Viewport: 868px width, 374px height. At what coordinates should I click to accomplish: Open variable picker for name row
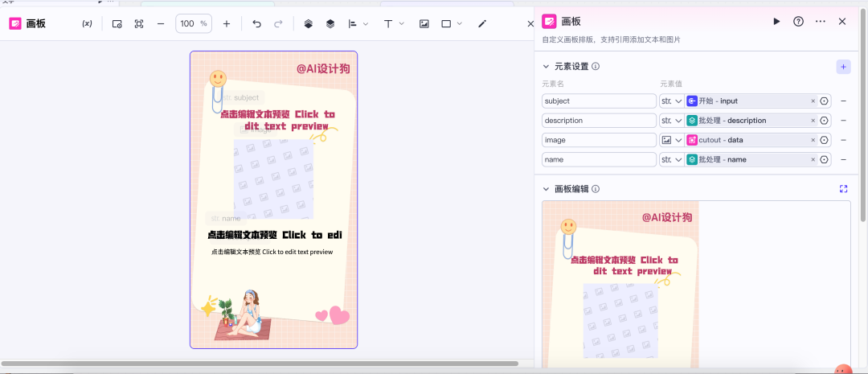click(x=825, y=159)
